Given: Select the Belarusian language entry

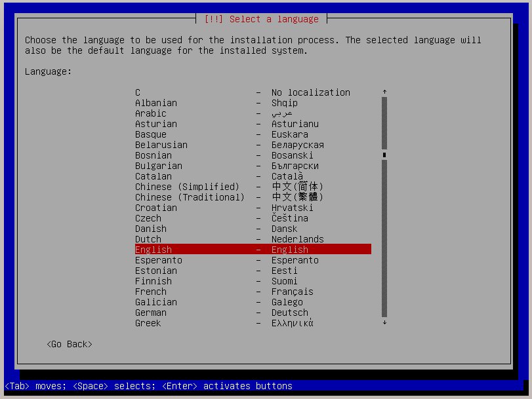Looking at the screenshot, I should tap(253, 145).
